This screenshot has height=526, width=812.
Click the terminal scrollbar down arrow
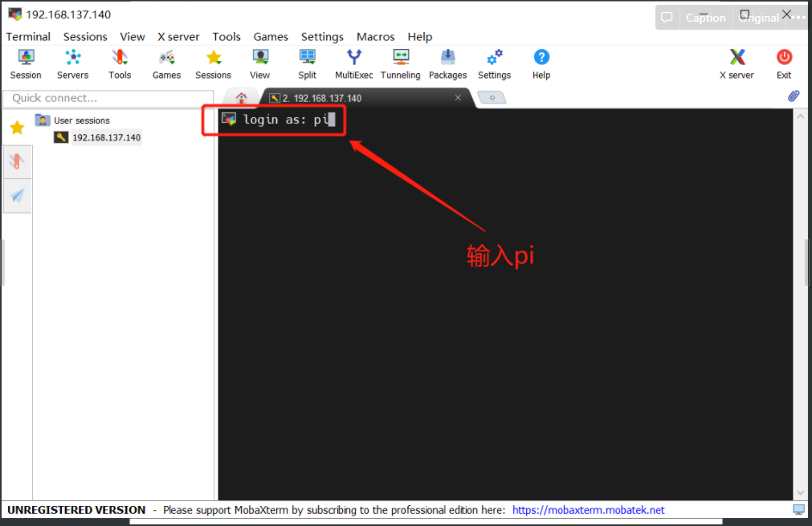pyautogui.click(x=801, y=493)
